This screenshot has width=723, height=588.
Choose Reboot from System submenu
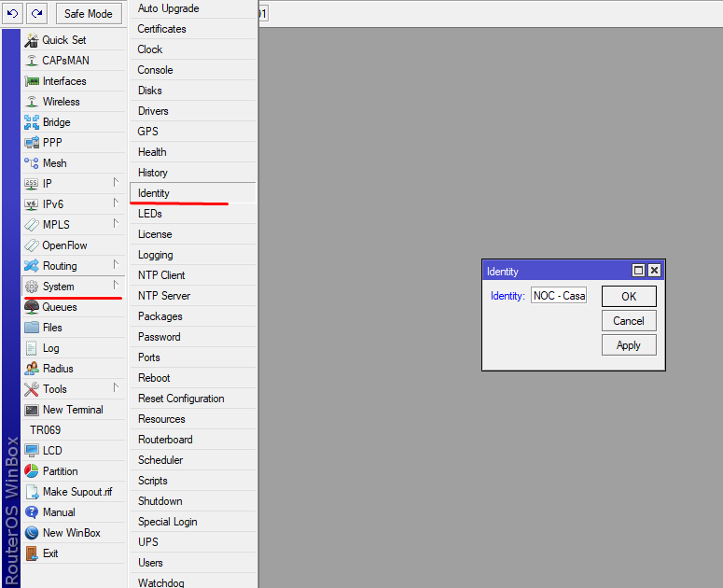(x=193, y=378)
